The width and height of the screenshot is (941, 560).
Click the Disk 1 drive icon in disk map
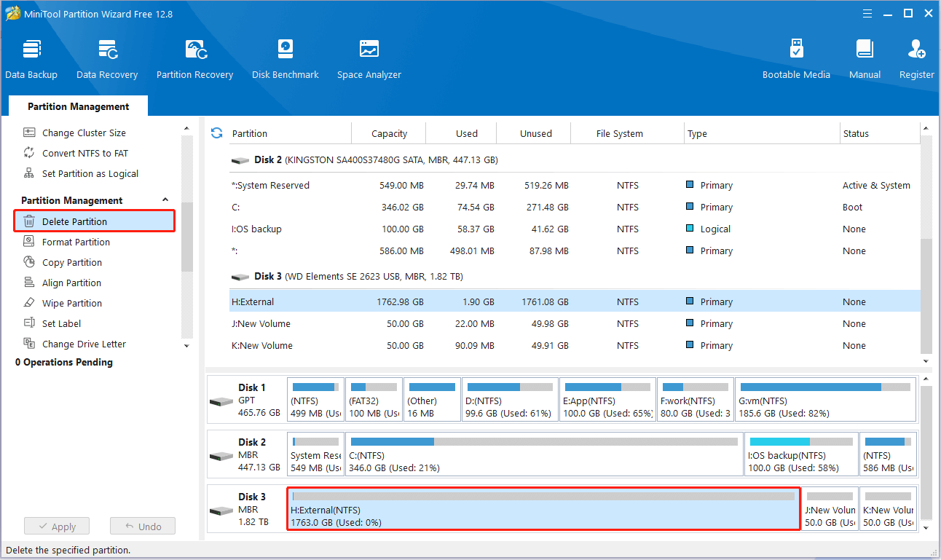coord(221,401)
